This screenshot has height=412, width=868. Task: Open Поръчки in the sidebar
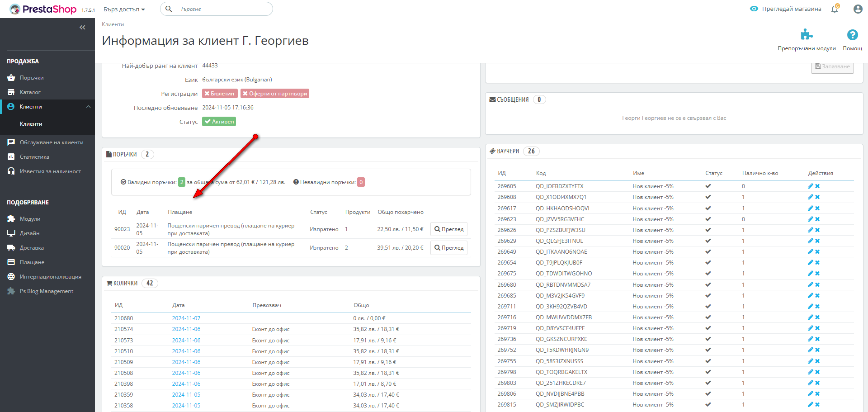(32, 78)
